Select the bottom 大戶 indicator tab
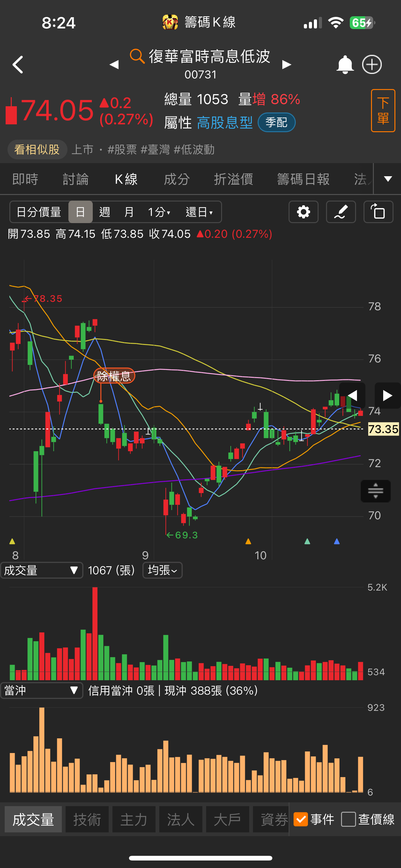 227,819
